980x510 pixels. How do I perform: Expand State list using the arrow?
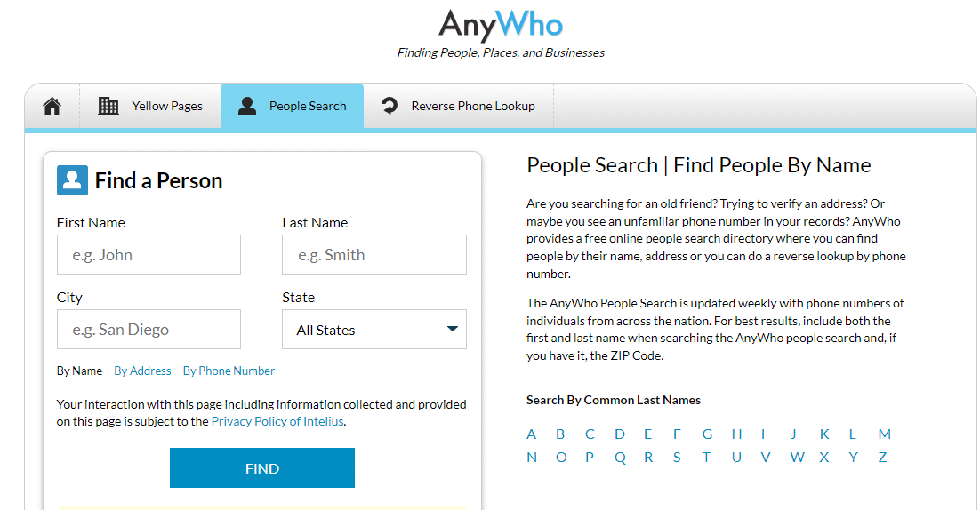tap(453, 329)
